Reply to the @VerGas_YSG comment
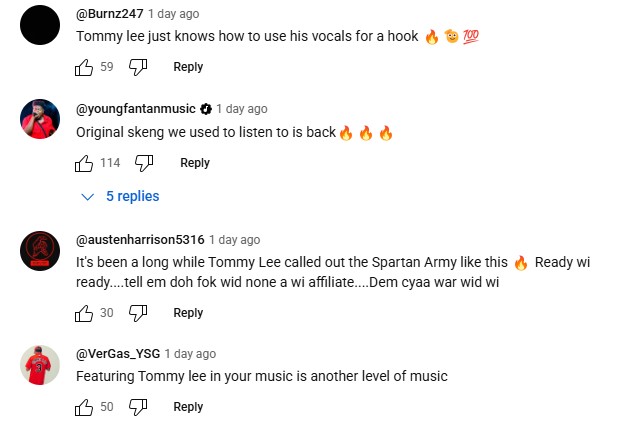 pos(188,407)
